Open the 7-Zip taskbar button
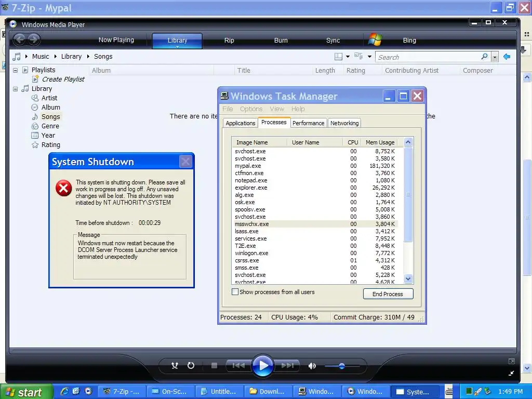532x399 pixels. 122,392
